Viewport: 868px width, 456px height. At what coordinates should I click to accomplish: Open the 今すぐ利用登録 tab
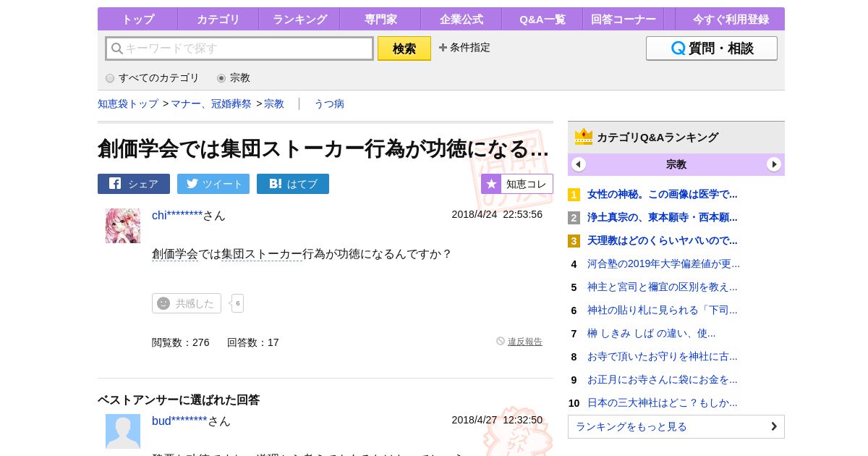731,19
